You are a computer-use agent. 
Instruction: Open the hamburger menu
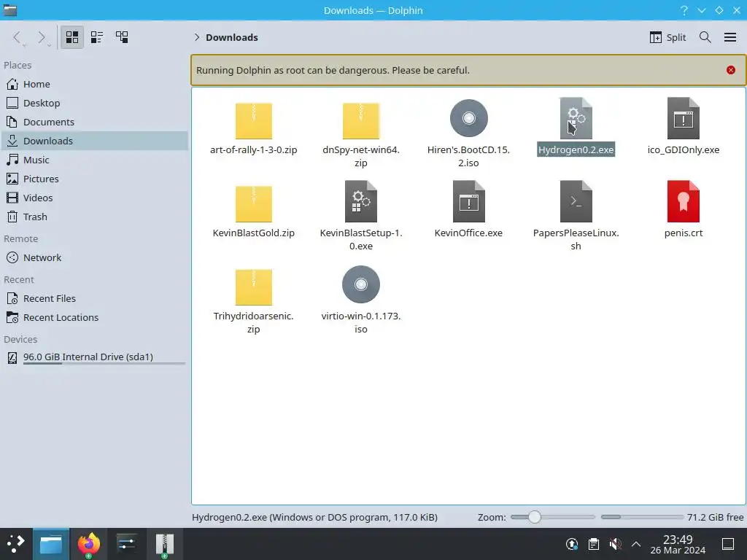coord(730,37)
